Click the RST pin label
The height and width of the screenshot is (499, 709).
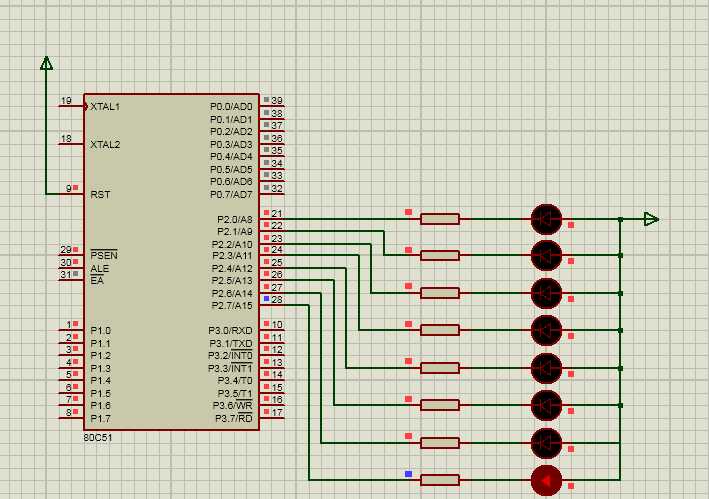[x=100, y=194]
